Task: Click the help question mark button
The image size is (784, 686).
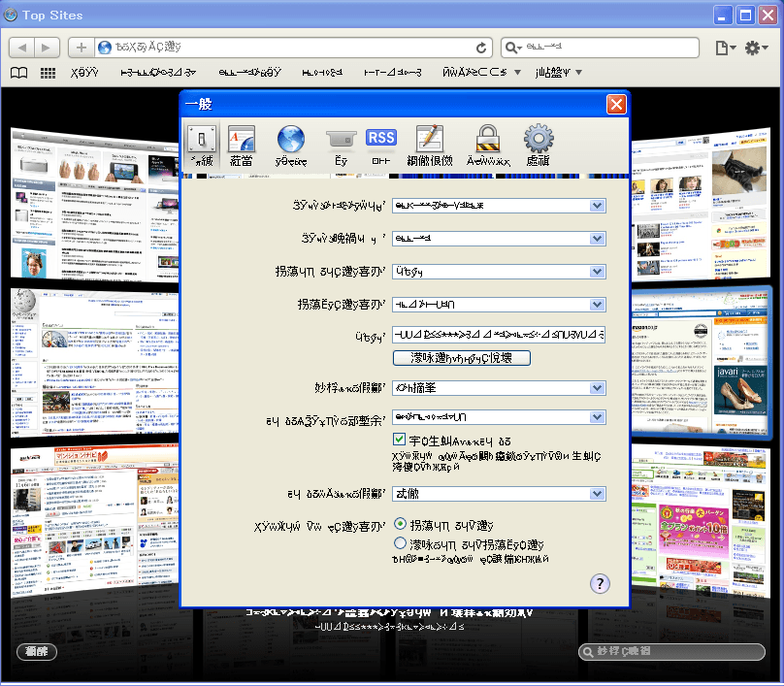Action: 600,583
